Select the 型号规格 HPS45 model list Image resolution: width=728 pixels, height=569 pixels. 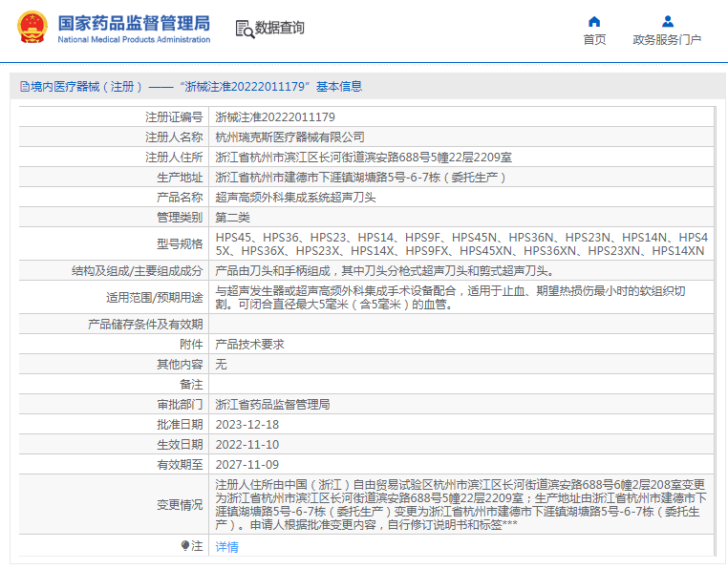[x=461, y=244]
